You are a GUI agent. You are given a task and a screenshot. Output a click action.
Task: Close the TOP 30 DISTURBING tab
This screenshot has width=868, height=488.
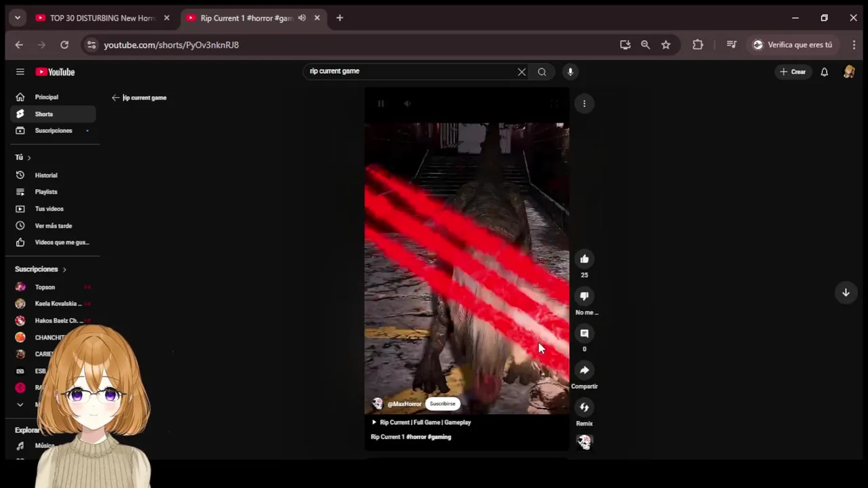pos(167,18)
